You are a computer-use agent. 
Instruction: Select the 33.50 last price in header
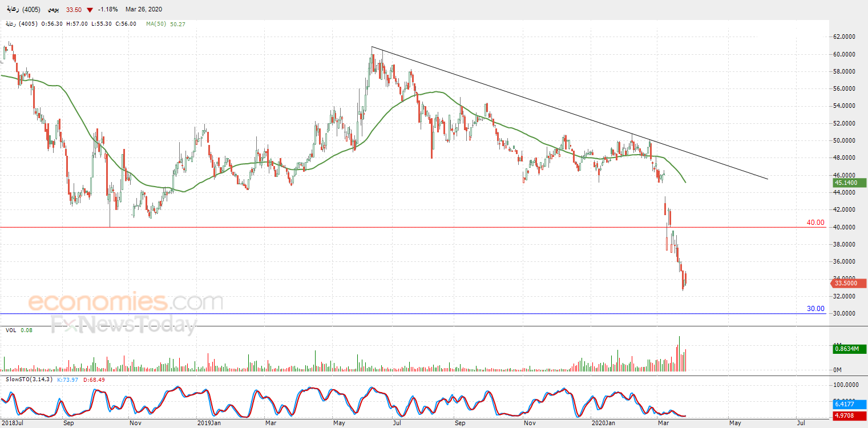click(73, 10)
